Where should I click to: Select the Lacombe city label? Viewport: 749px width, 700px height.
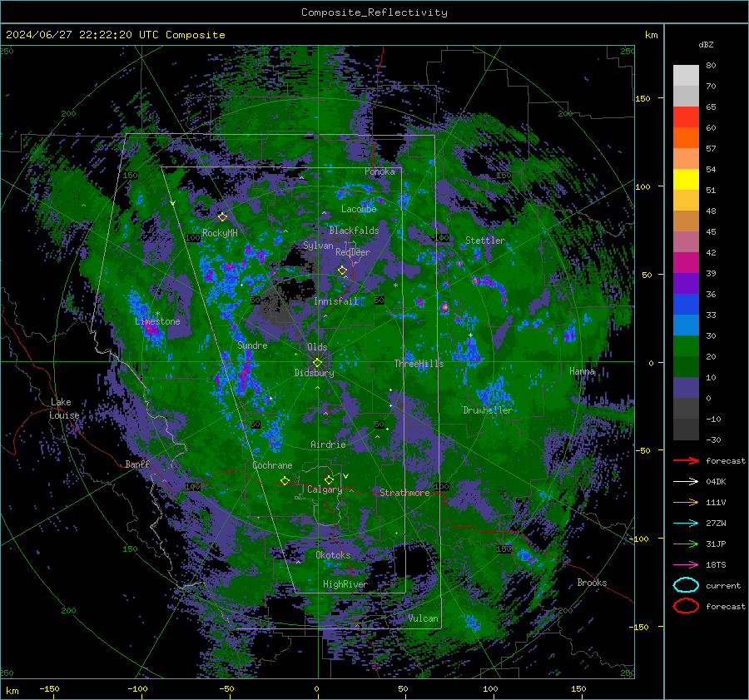[359, 209]
